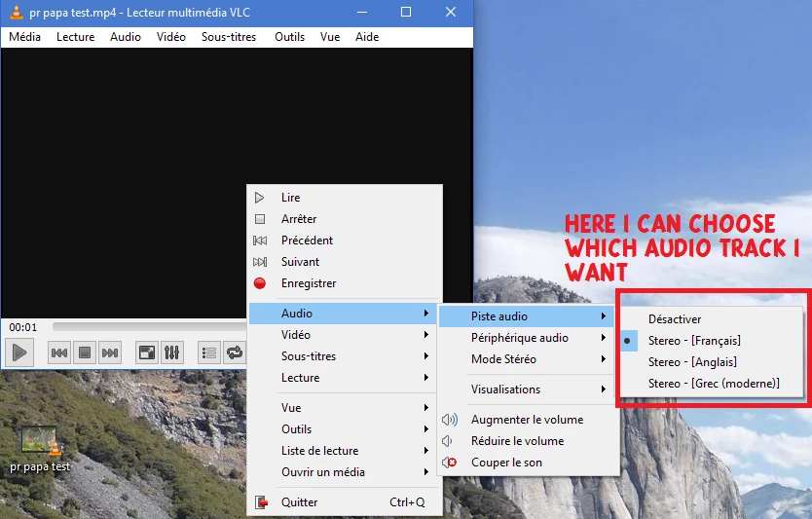Click the speaker icon beside Réduire le volume
Viewport: 812px width, 519px height.
point(448,441)
